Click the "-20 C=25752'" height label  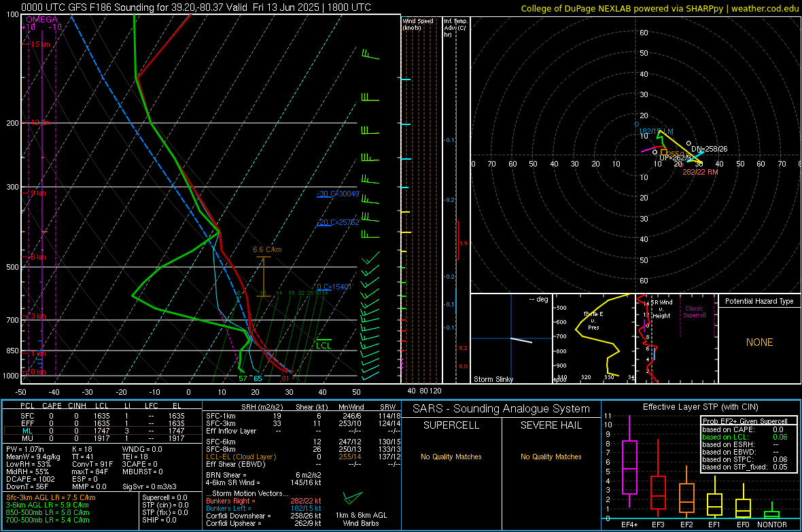[x=338, y=223]
